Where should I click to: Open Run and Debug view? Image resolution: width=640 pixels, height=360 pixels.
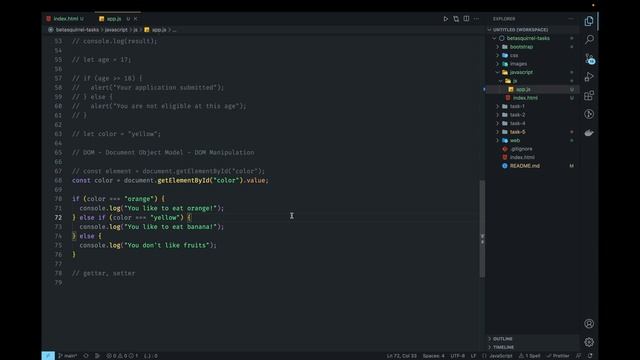589,77
